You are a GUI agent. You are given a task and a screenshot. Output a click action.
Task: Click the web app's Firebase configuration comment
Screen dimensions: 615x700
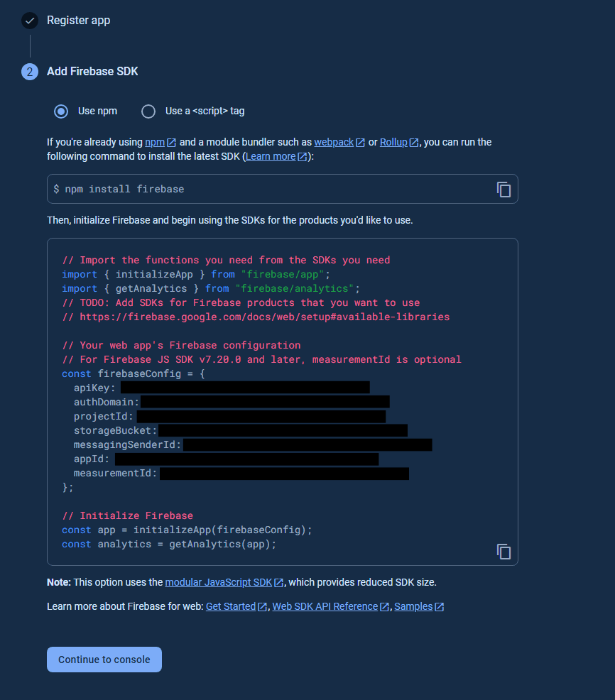181,346
